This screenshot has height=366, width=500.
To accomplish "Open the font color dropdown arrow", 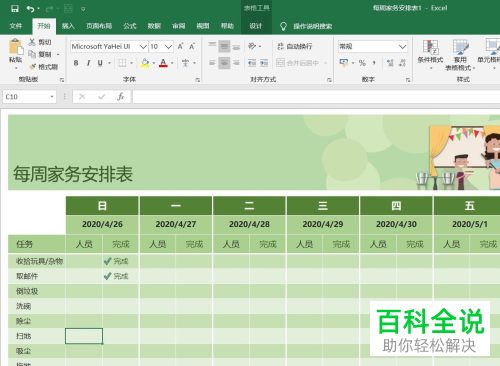I will click(172, 63).
